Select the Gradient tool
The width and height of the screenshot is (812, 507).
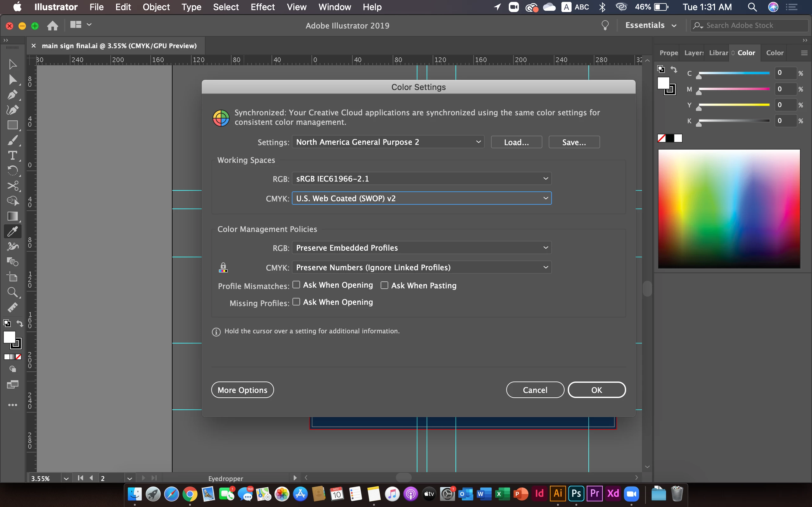12,216
